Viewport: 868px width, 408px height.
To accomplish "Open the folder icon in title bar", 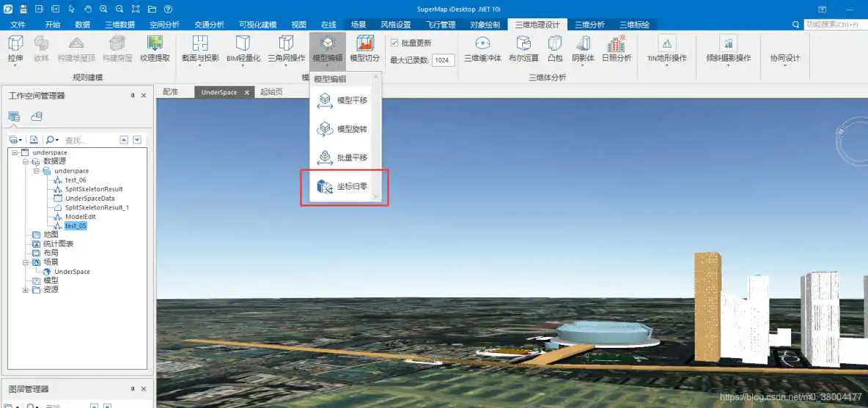I will tap(152, 10).
